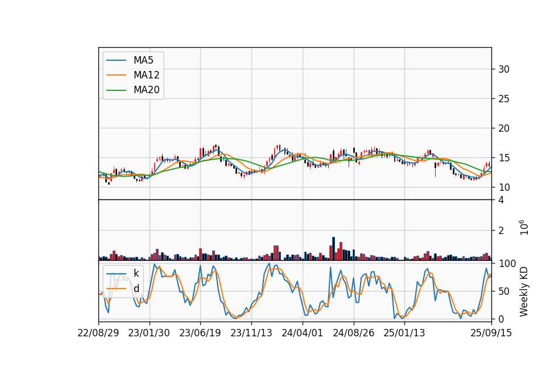
Task: Click the 23/06/19 date axis label
Action: click(x=200, y=333)
